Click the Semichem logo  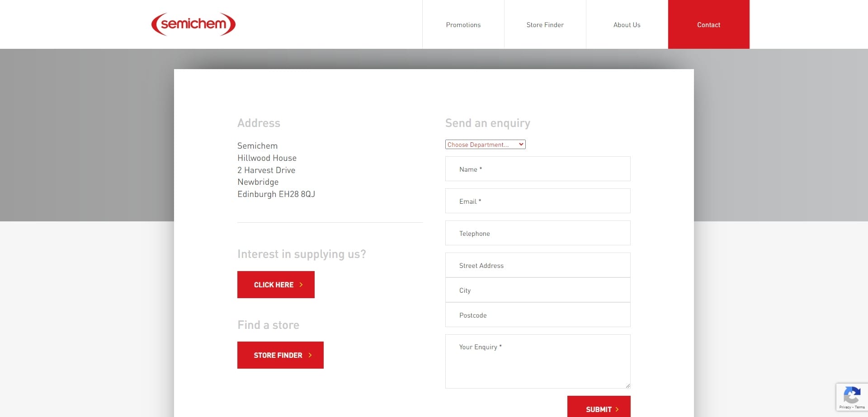coord(193,24)
